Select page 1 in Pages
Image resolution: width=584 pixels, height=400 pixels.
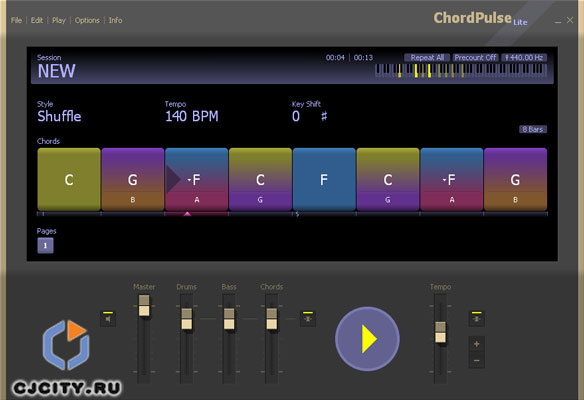(45, 245)
